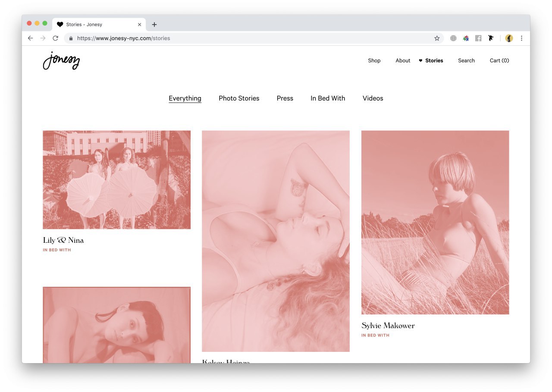
Task: Click the address bar URL field
Action: click(x=254, y=38)
